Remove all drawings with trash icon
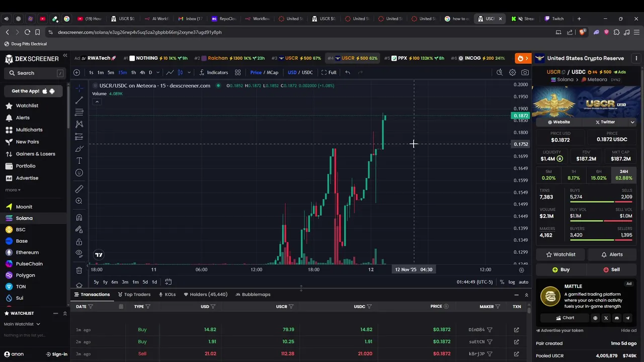This screenshot has width=644, height=362. click(x=79, y=270)
